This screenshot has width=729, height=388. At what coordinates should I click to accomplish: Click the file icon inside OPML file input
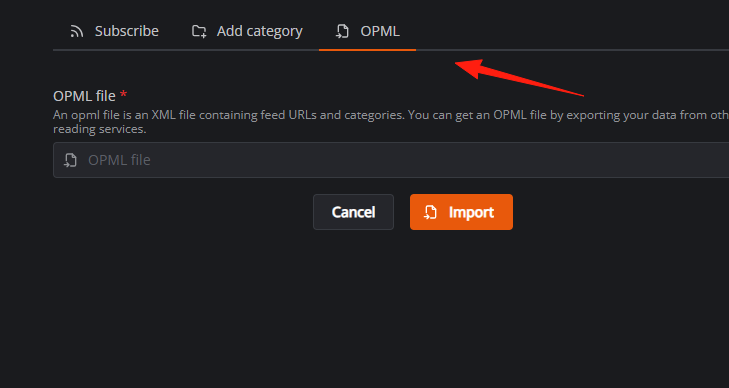pos(70,160)
